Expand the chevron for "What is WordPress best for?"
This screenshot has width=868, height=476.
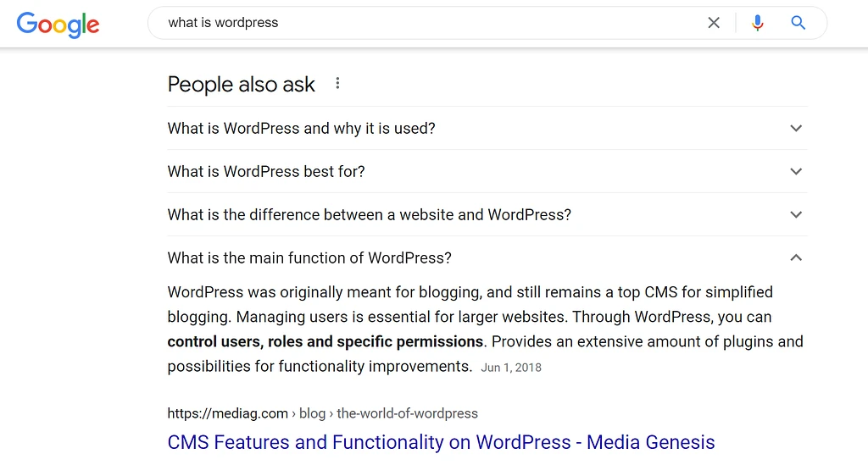click(x=795, y=172)
